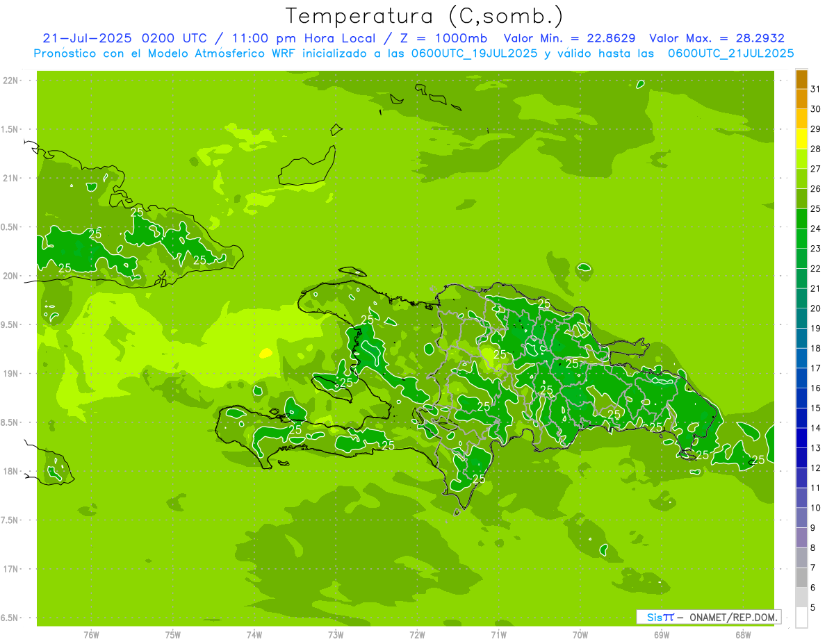Pick the legend band between 30 and 31
This screenshot has width=834, height=644.
click(x=801, y=99)
